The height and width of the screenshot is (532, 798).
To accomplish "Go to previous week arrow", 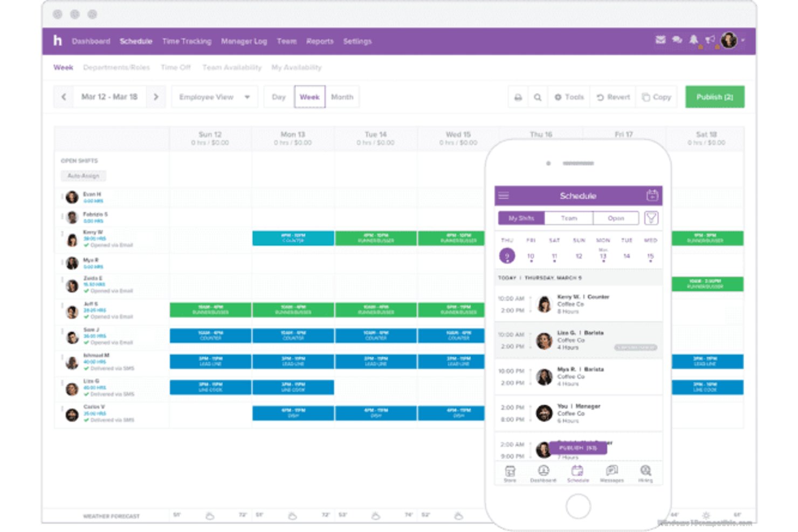I will pyautogui.click(x=64, y=97).
